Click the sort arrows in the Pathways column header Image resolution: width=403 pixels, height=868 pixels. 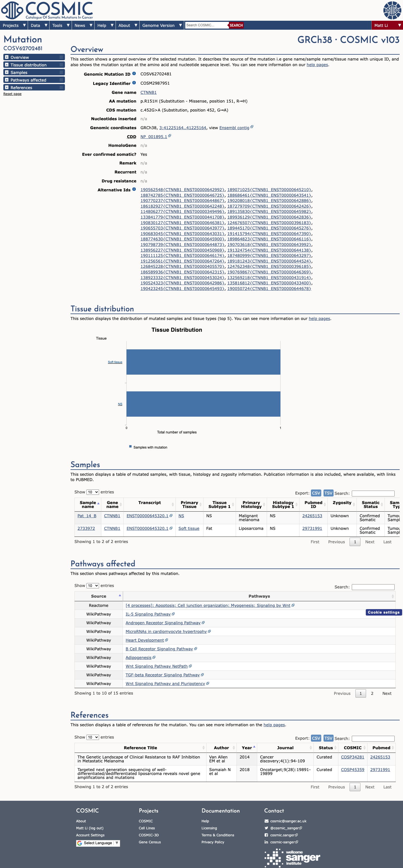tap(393, 597)
